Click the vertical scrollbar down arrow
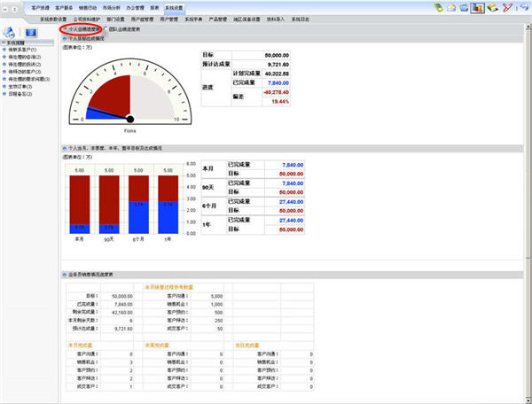The image size is (532, 404). click(528, 400)
